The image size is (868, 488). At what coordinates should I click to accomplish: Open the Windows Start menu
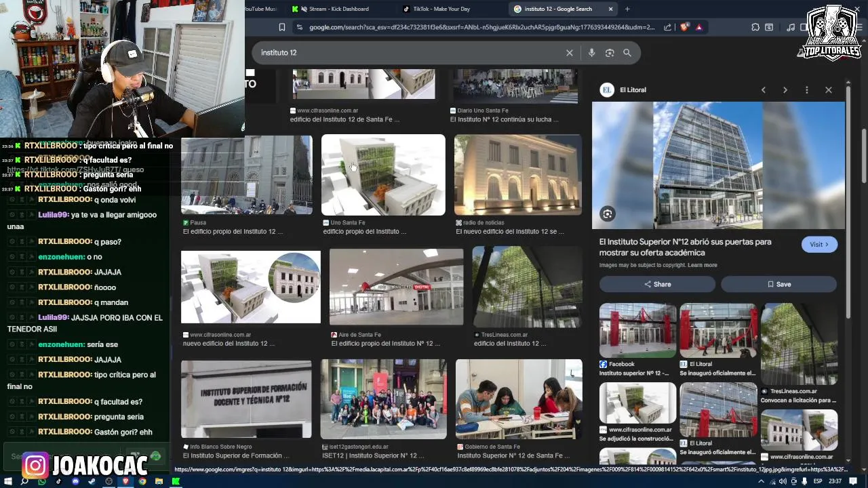(x=8, y=481)
